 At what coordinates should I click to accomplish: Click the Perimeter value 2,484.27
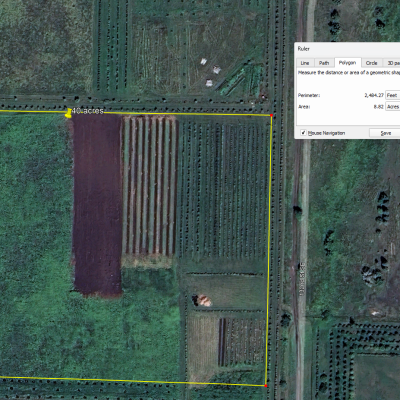click(374, 95)
